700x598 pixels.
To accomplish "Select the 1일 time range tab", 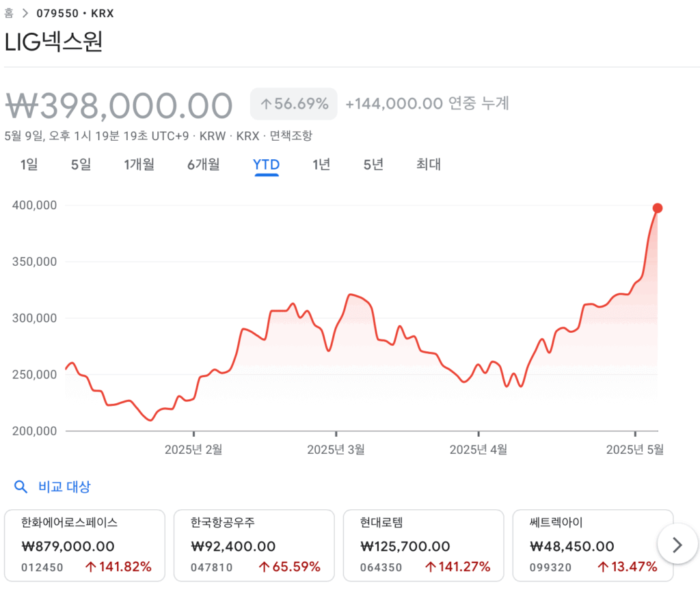I will pos(29,164).
